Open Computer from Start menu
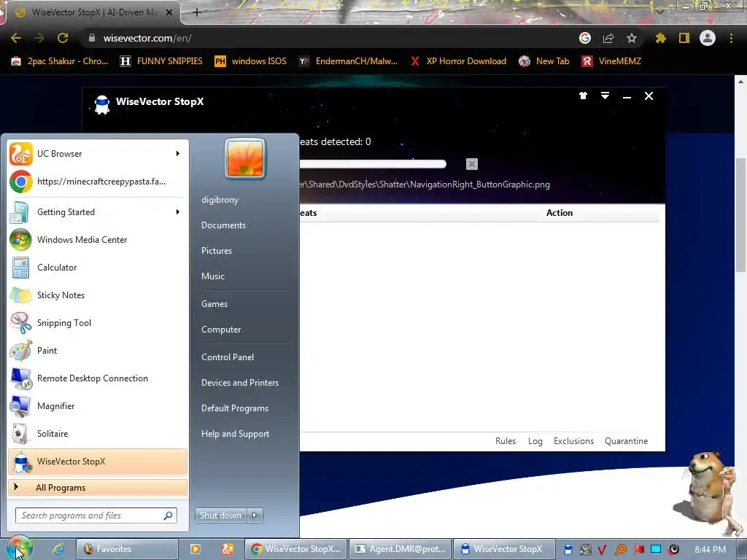 coord(221,330)
